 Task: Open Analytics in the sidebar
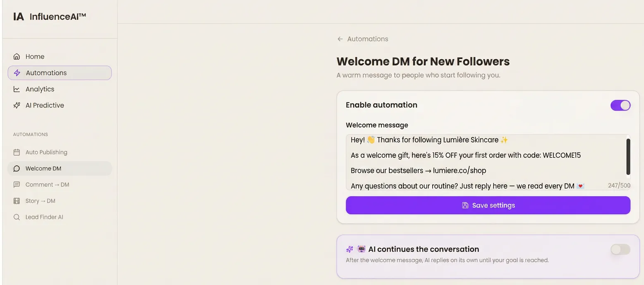60,89
